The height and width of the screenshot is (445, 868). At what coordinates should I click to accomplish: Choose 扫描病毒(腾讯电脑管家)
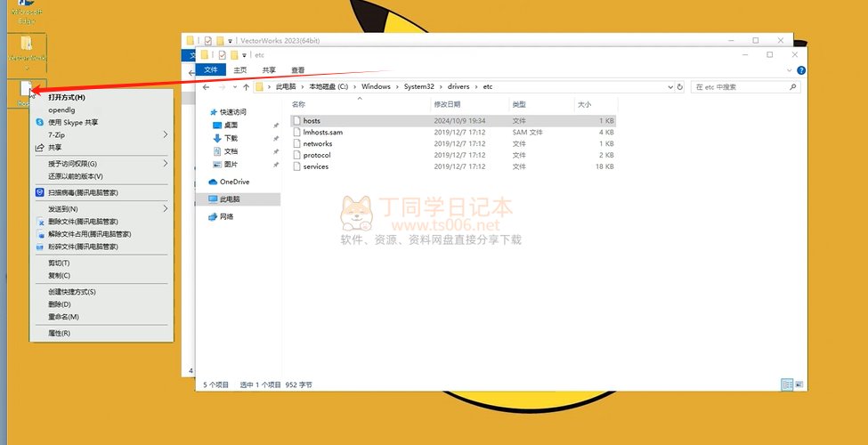(x=101, y=192)
